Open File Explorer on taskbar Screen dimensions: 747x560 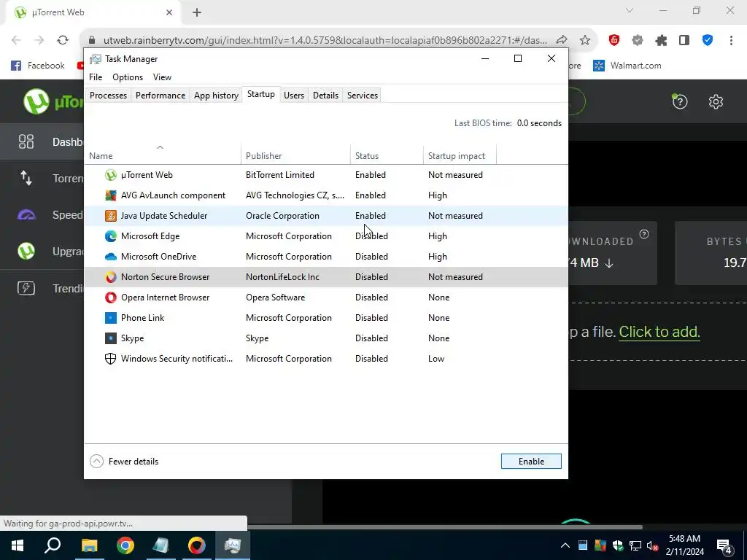click(89, 545)
